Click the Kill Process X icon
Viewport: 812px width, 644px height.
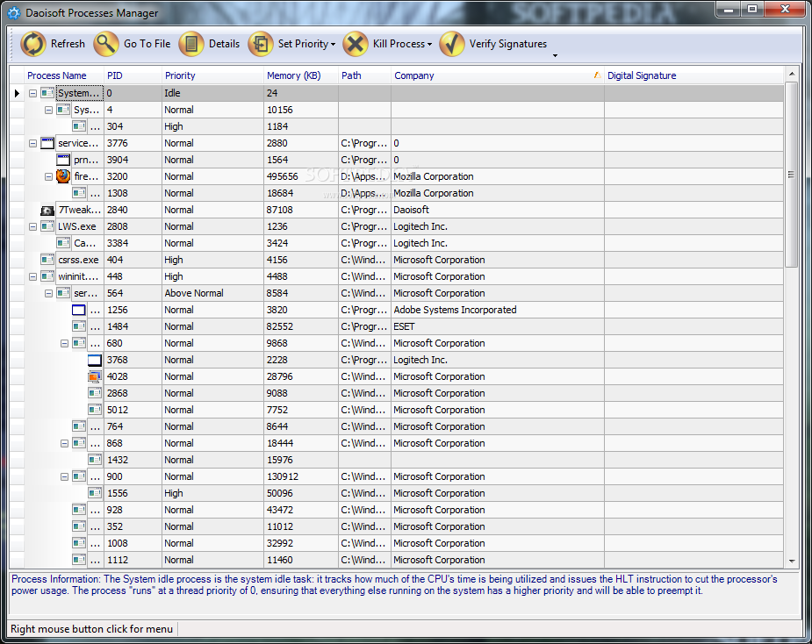tap(356, 44)
